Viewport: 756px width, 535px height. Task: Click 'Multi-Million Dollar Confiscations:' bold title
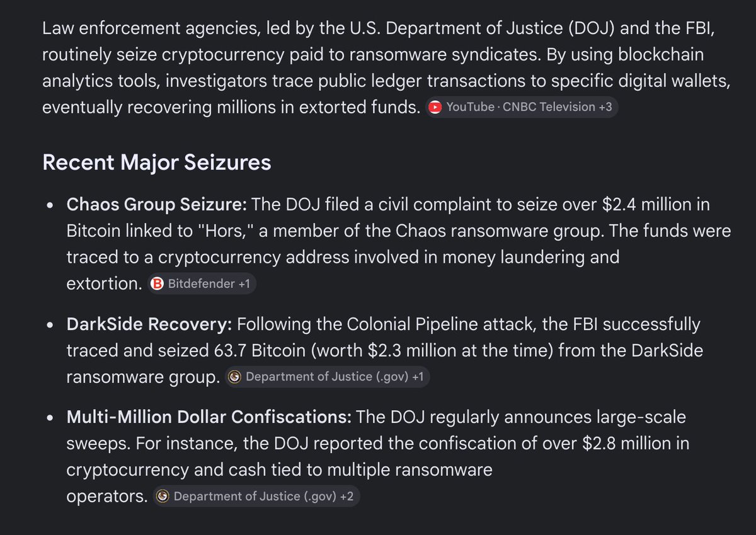209,417
